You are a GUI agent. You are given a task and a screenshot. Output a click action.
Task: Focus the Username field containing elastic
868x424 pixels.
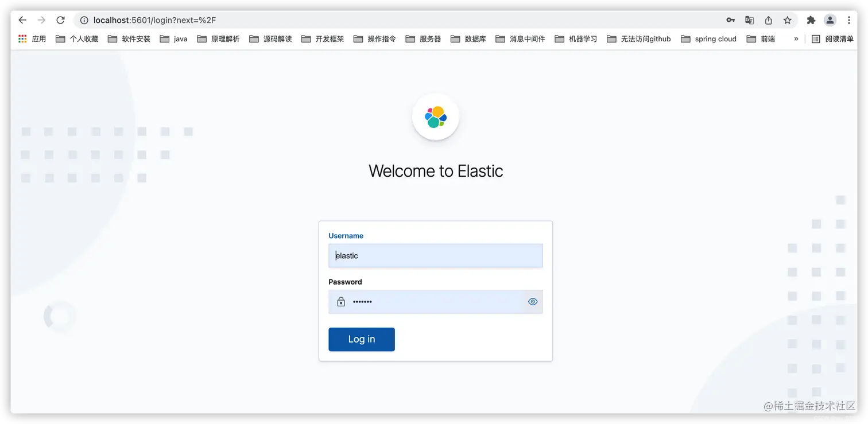pyautogui.click(x=436, y=255)
